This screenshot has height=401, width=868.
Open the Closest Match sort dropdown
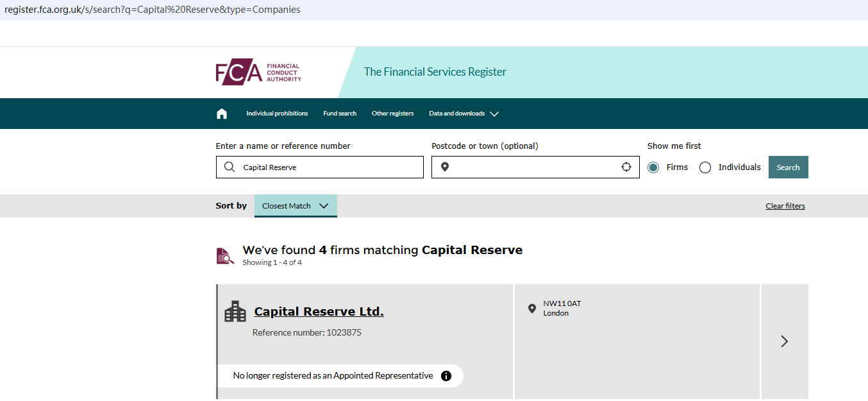coord(296,206)
